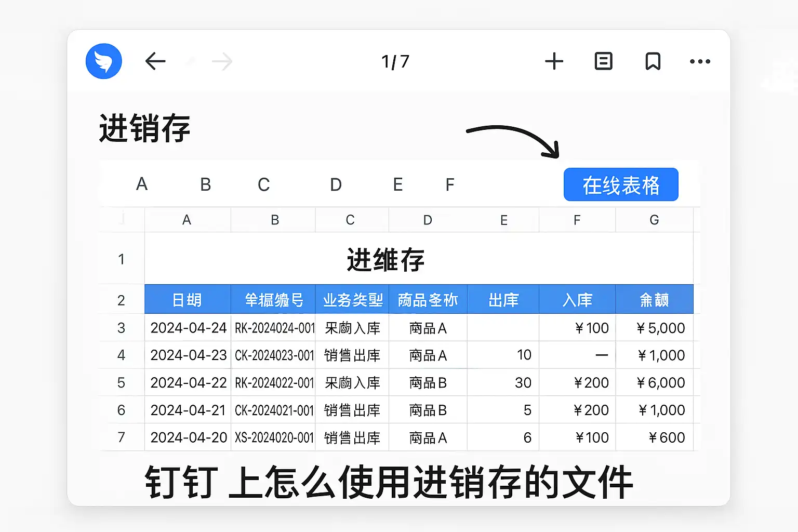Click the DingTalk logo icon

point(104,61)
